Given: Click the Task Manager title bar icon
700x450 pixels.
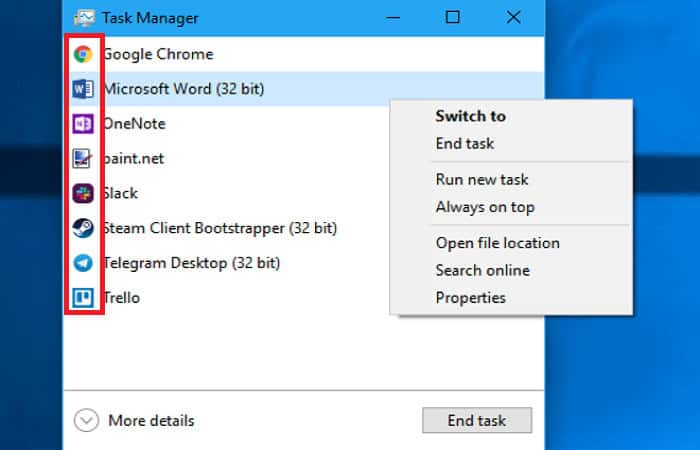Looking at the screenshot, I should 84,18.
